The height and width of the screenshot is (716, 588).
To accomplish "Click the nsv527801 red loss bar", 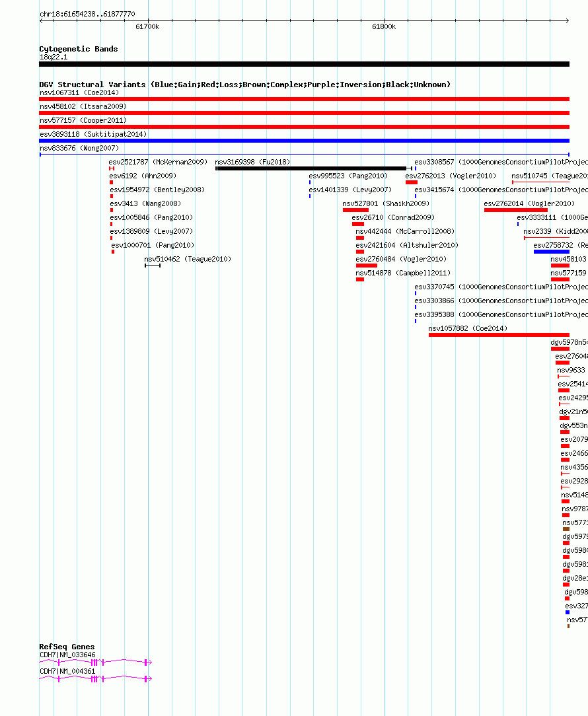I will [355, 210].
